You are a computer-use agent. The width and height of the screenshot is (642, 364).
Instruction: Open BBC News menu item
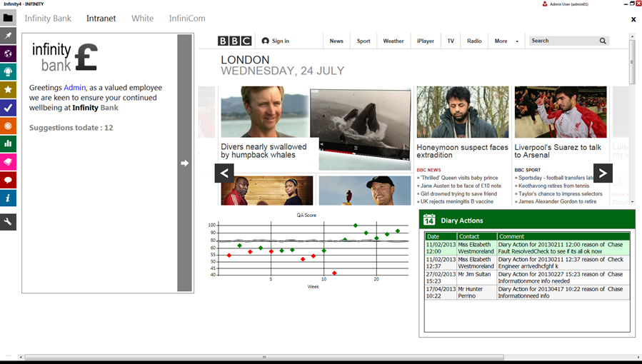pyautogui.click(x=336, y=41)
